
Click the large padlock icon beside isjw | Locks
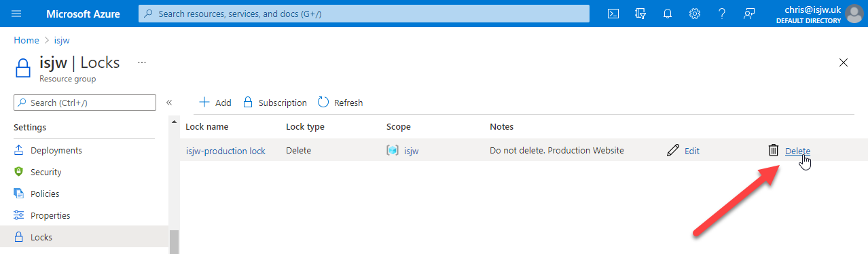tap(24, 68)
